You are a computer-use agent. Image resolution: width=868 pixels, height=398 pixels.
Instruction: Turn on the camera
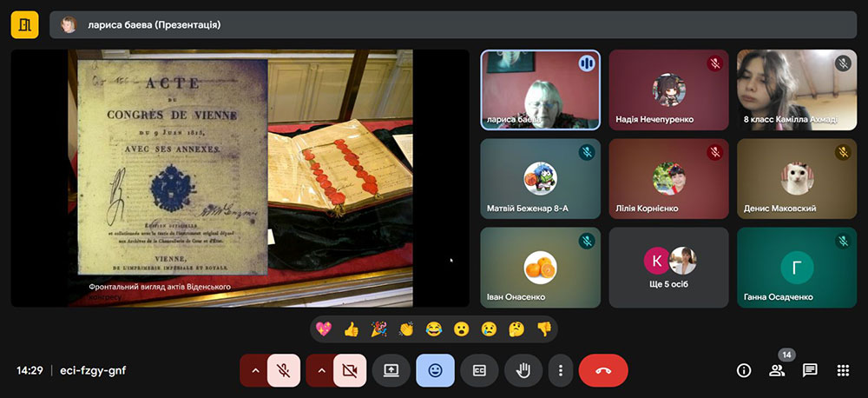tap(350, 370)
